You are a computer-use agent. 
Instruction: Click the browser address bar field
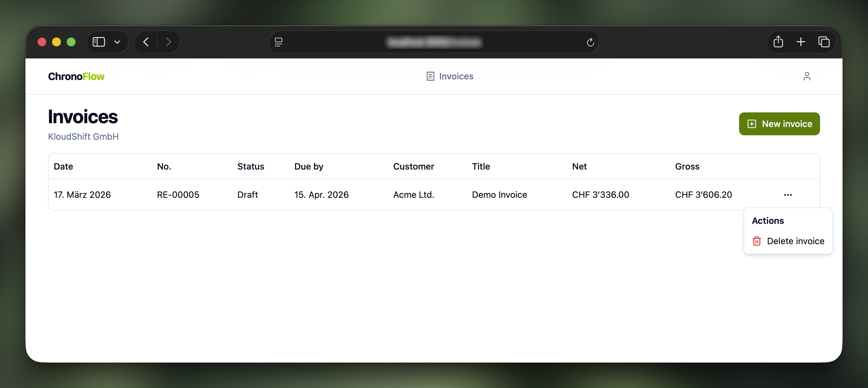tap(434, 42)
